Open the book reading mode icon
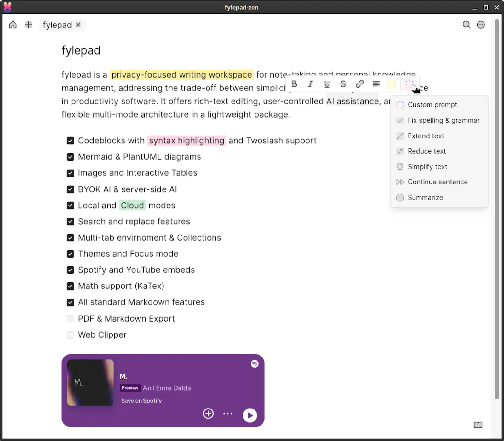The width and height of the screenshot is (504, 441). [478, 425]
